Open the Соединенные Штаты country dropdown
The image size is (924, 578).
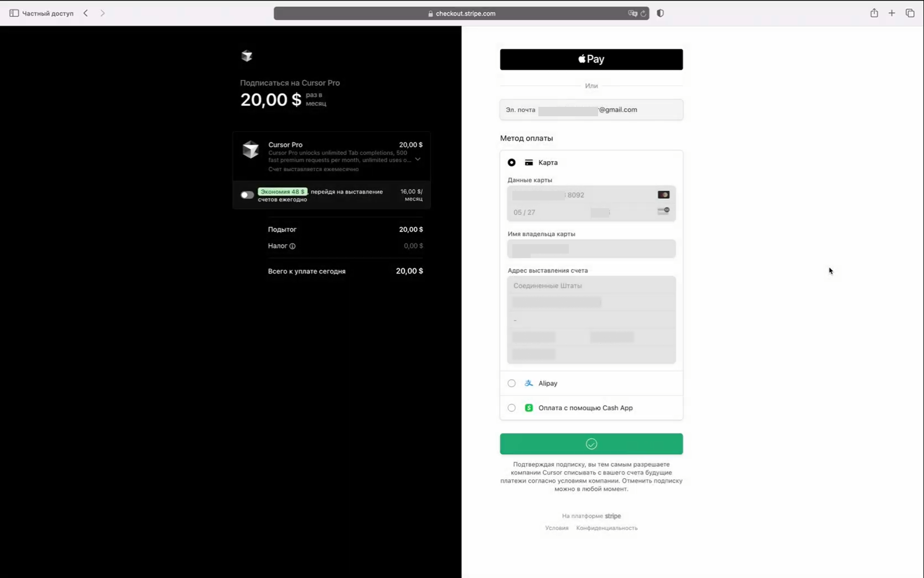591,286
